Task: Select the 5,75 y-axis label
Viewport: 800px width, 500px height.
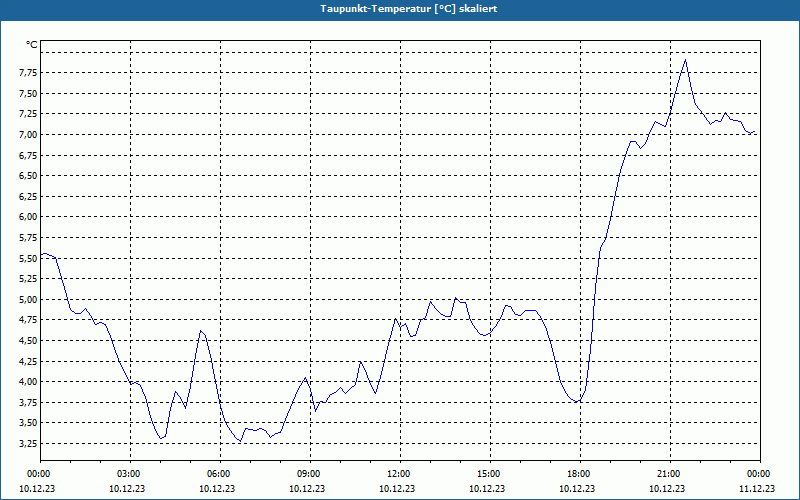Action: click(x=28, y=238)
